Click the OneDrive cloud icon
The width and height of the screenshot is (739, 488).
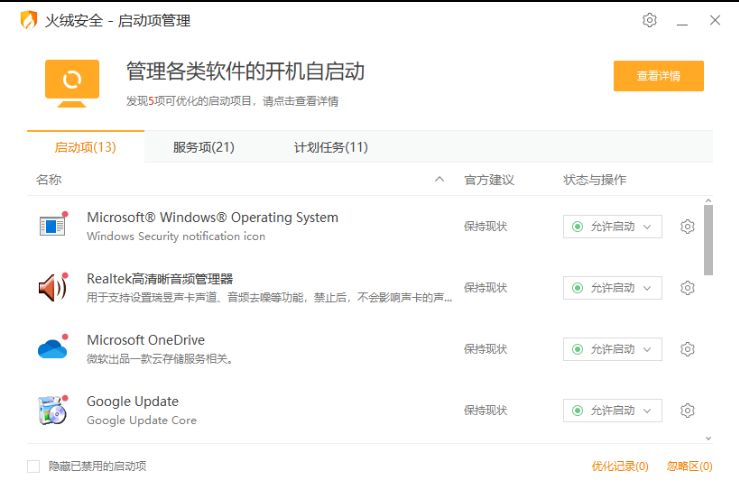pos(53,347)
